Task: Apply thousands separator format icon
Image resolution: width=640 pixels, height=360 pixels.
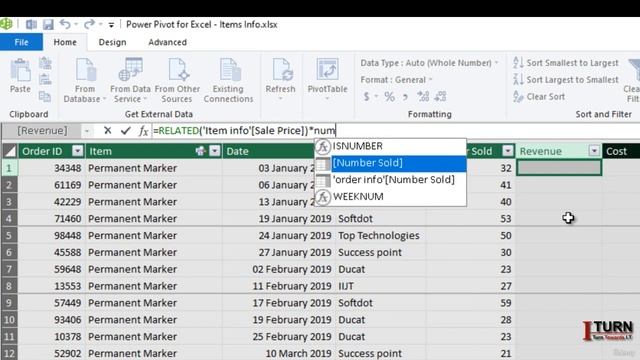Action: (405, 97)
